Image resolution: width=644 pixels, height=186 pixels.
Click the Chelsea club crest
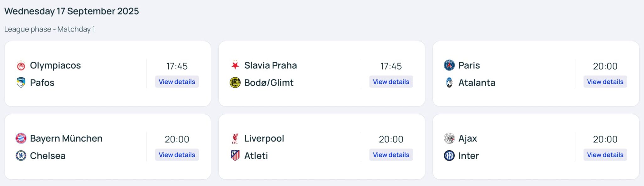click(x=21, y=156)
